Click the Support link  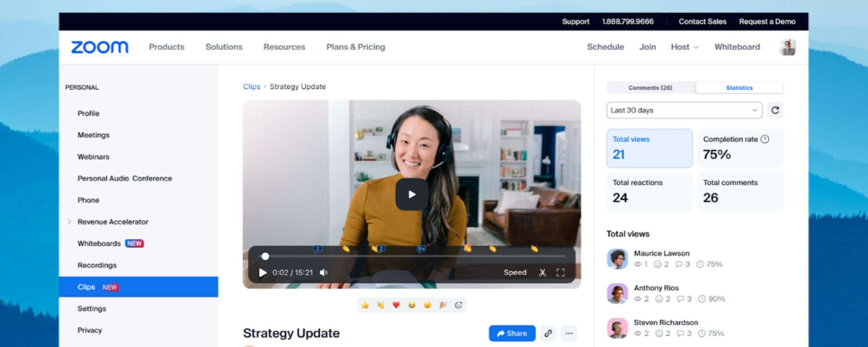576,21
